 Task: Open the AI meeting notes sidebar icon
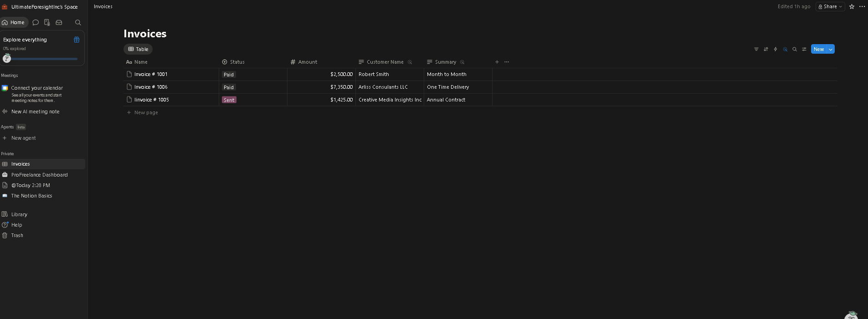click(47, 22)
